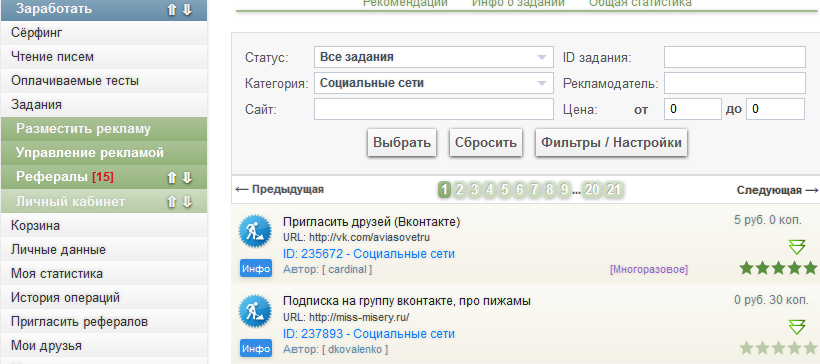Screen dimensions: 820x364
Task: Open Разместить рекламу section
Action: [104, 129]
